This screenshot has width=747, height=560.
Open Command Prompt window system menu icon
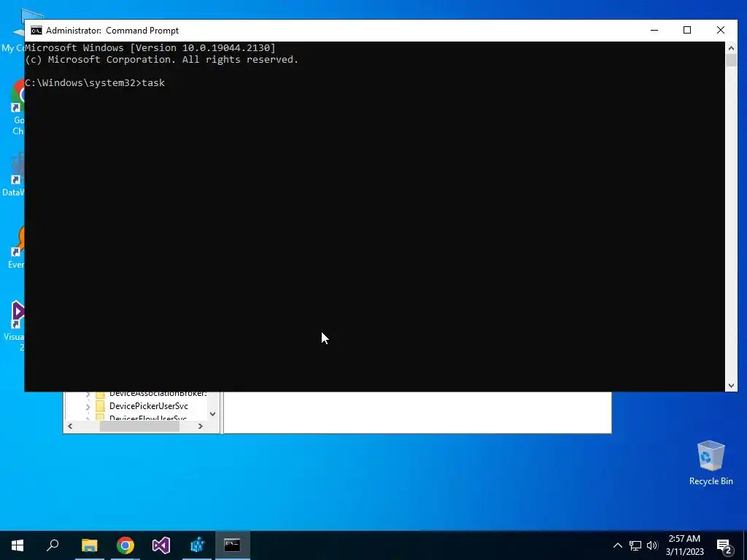(x=36, y=31)
